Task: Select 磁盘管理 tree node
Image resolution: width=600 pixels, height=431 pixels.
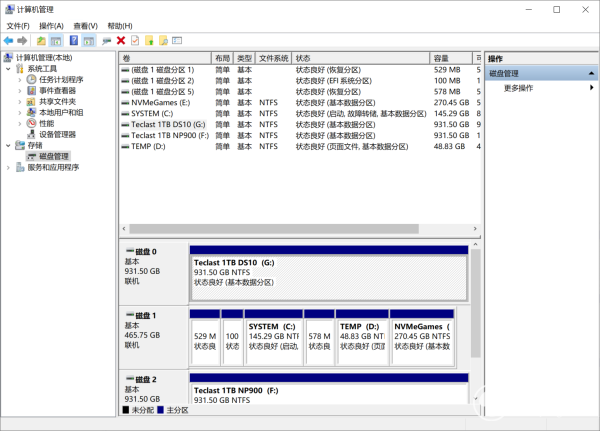Action: point(54,156)
